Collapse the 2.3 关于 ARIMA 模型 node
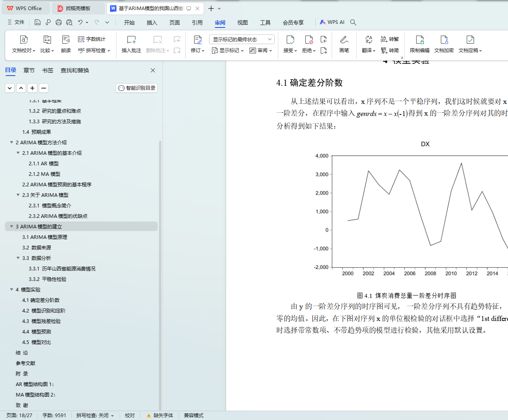The height and width of the screenshot is (420, 508). [x=18, y=195]
